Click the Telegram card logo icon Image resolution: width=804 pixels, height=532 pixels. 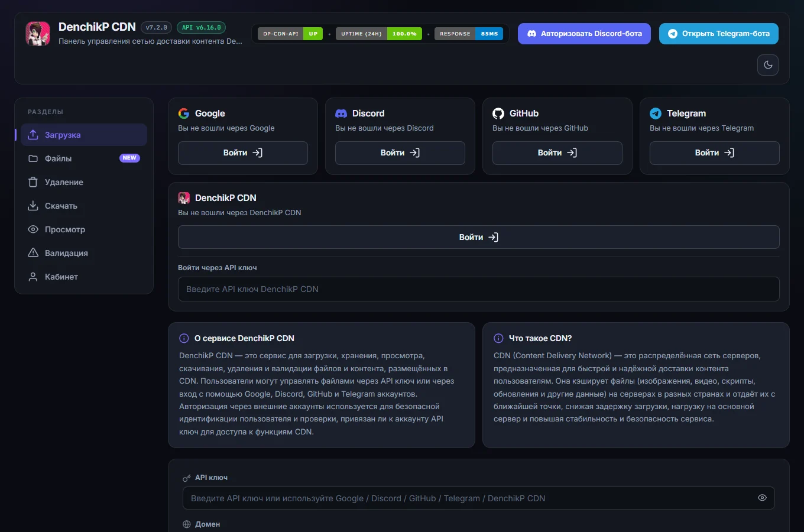[656, 113]
